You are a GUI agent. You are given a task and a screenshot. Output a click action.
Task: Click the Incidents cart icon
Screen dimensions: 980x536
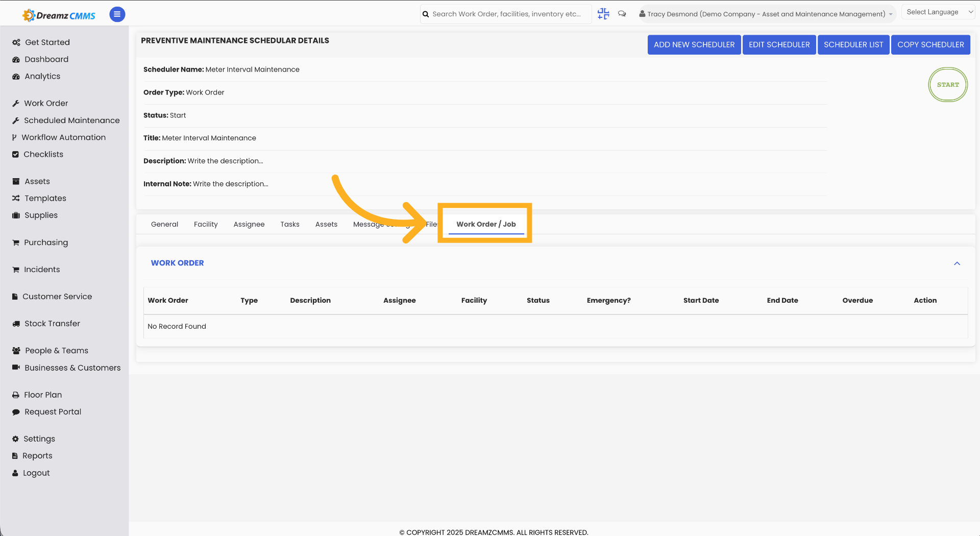[x=16, y=270]
